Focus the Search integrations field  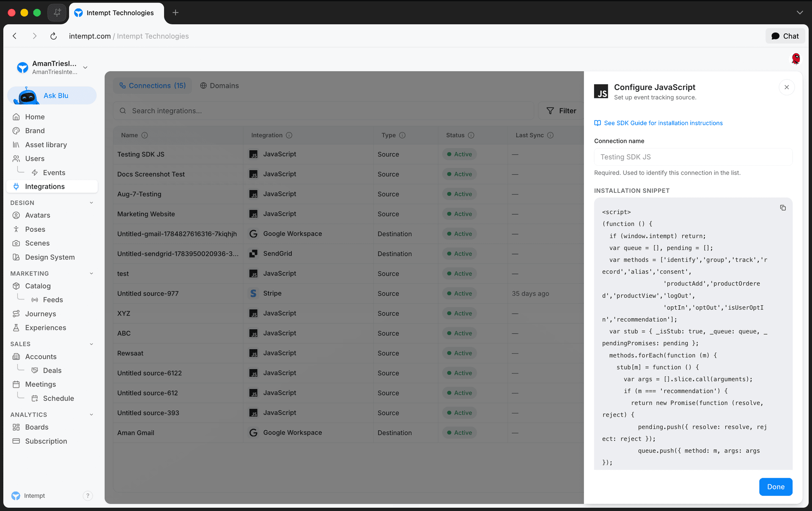(x=324, y=111)
